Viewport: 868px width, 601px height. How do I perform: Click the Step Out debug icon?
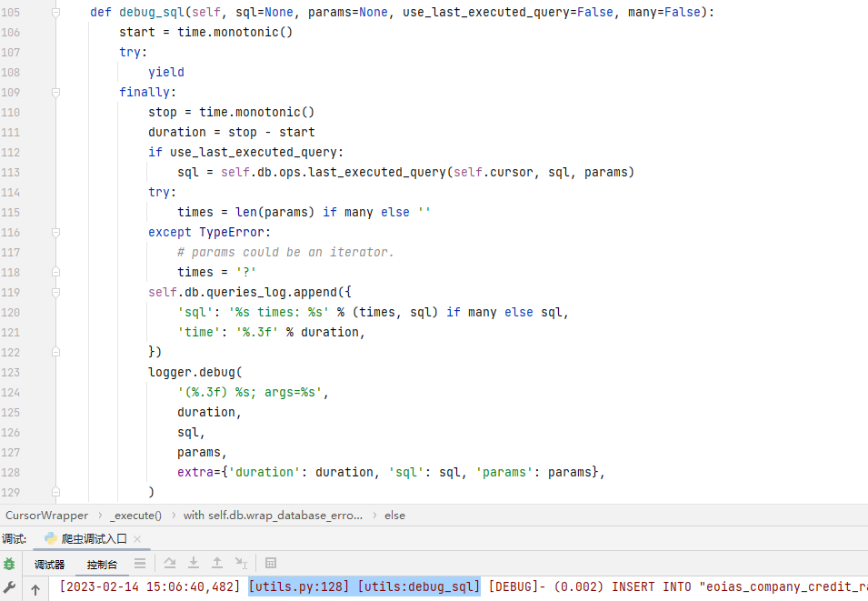(x=217, y=564)
